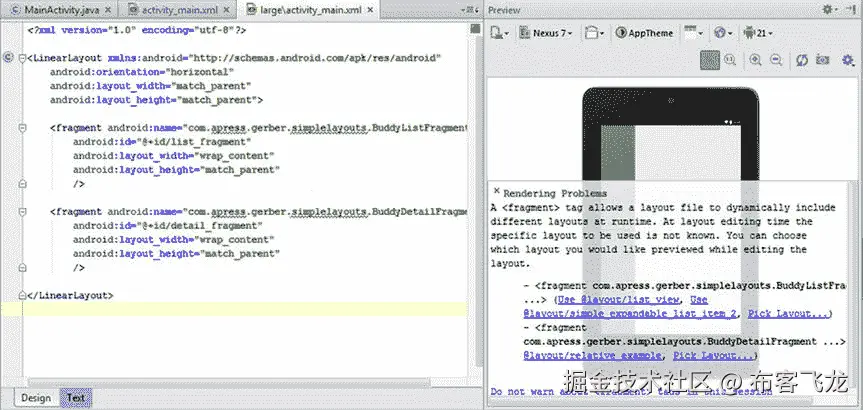This screenshot has width=863, height=410.
Task: Click the BuddyDetailFragment name attribute line
Action: tap(259, 211)
